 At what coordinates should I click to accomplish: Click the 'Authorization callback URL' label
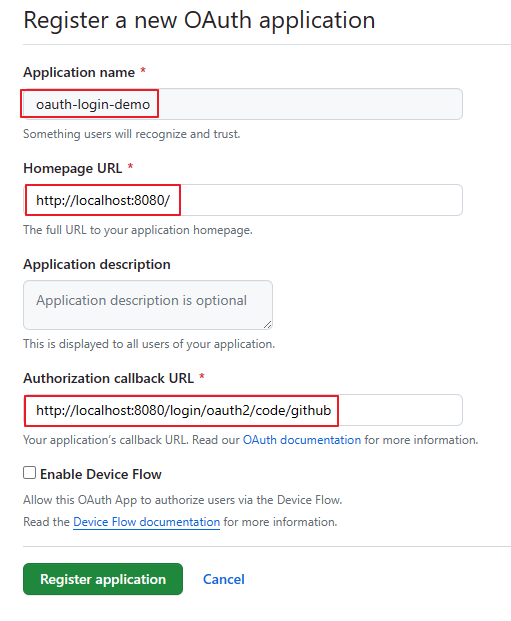pyautogui.click(x=109, y=378)
